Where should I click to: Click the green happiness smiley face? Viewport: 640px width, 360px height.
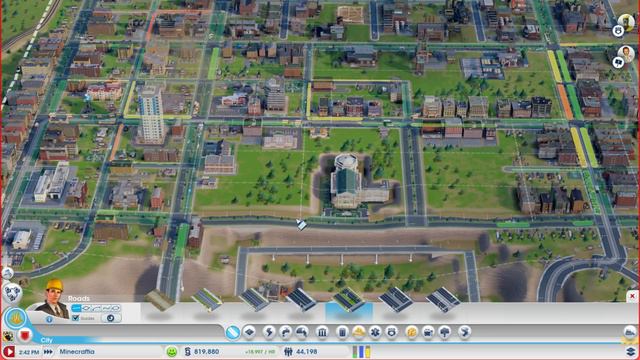[172, 351]
